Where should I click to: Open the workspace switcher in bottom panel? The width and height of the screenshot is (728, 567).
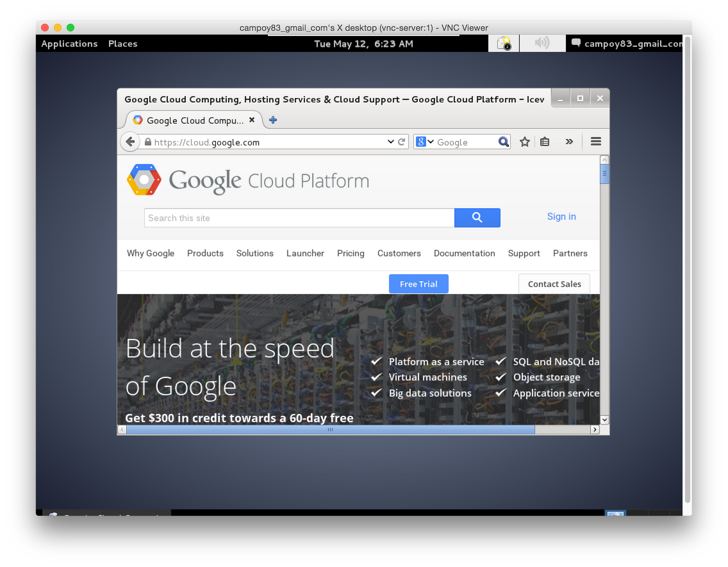point(615,513)
